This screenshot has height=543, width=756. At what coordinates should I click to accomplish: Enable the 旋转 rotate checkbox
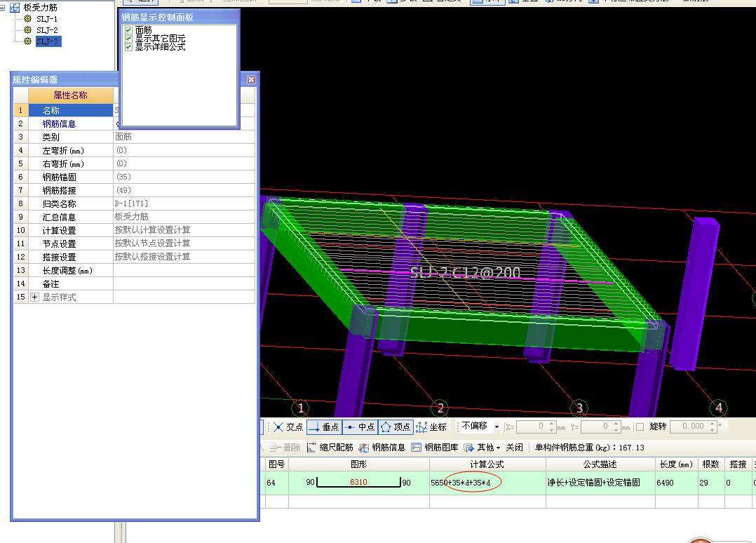[640, 427]
